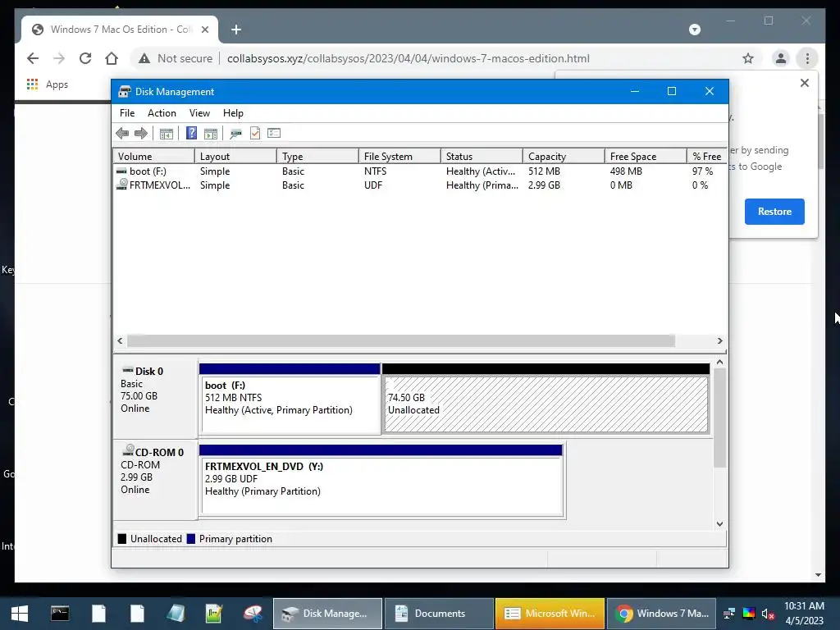The height and width of the screenshot is (630, 840).
Task: Click the Connect/Rescan disk toolbar icon
Action: point(235,134)
